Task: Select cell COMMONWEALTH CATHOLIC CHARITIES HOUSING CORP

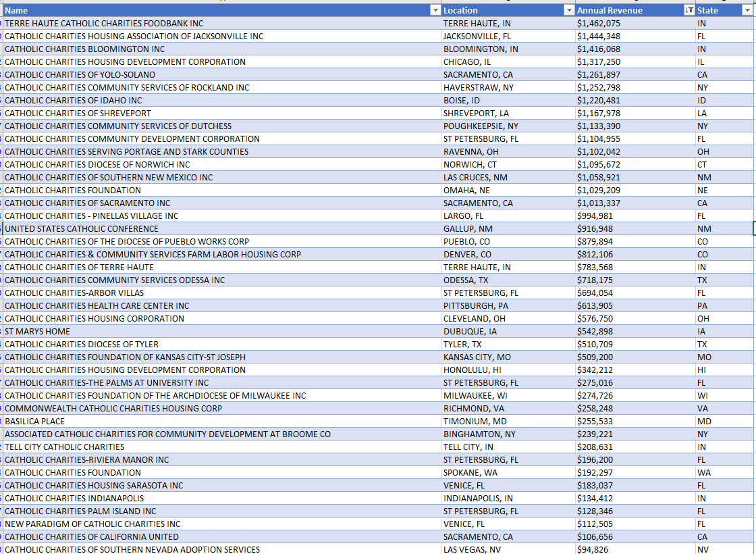Action: 222,408
